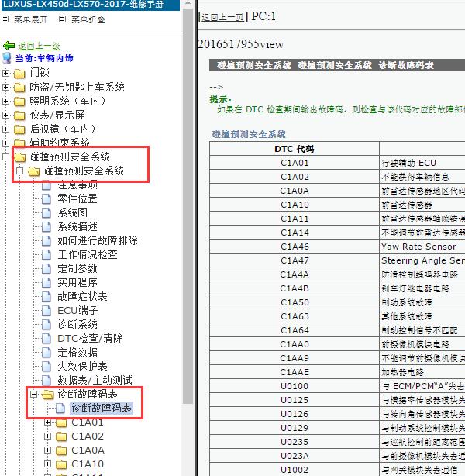This screenshot has width=465, height=476.
Task: Expand the C1A0A folder node
Action: point(47,450)
